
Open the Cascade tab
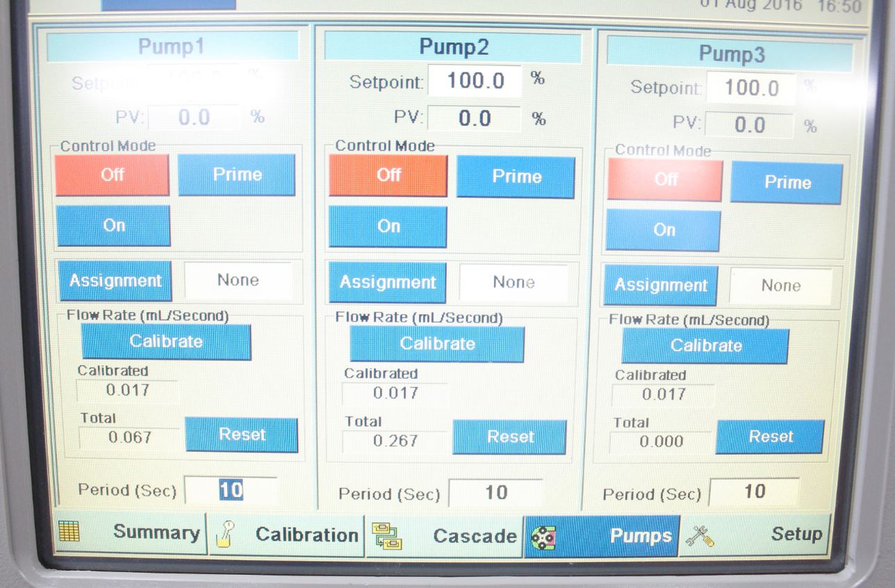point(474,536)
